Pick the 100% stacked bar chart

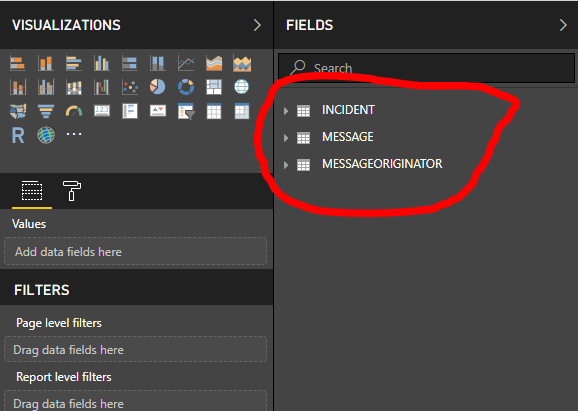[x=130, y=63]
